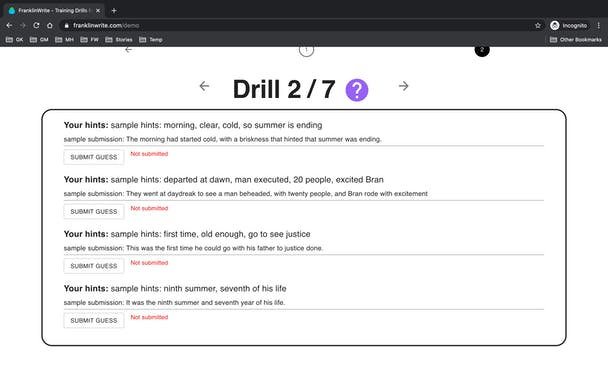Click hints text 'departed at dawn, man executed'
The image size is (608, 380).
point(226,180)
